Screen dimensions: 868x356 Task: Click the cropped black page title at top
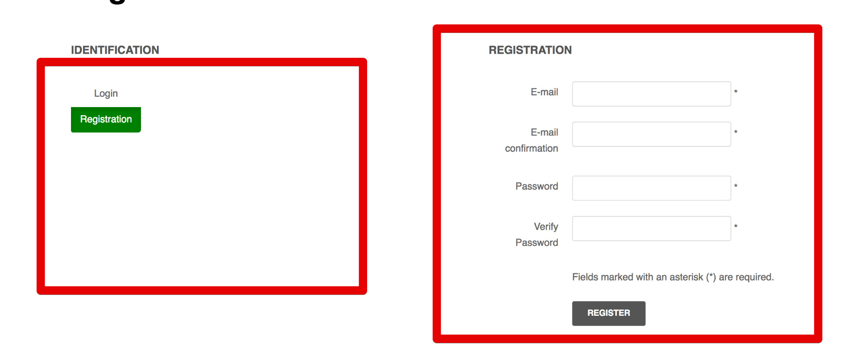(x=118, y=2)
